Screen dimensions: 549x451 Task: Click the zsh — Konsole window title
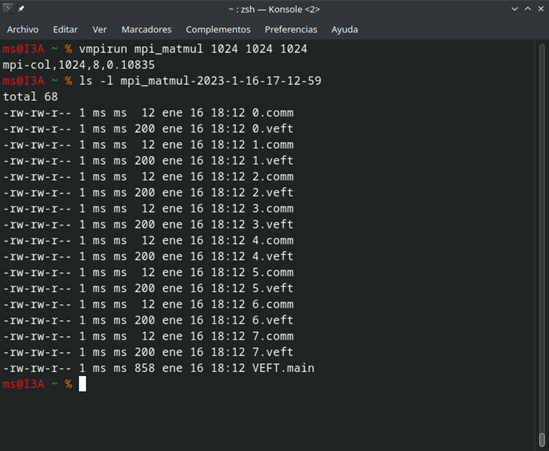coord(274,9)
